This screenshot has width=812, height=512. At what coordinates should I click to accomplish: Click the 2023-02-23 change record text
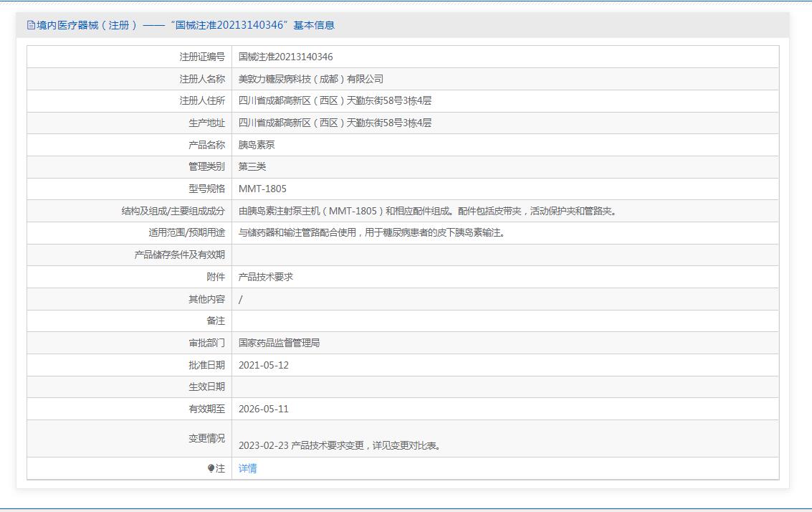(340, 445)
